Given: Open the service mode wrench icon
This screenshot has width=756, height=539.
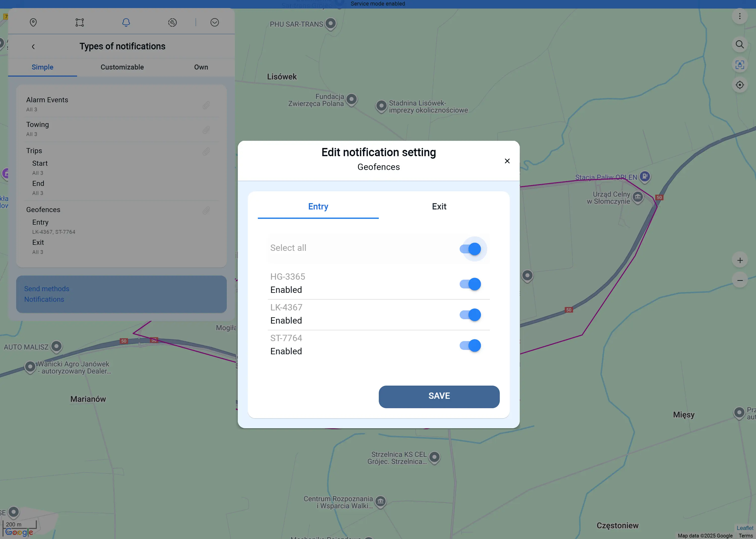Looking at the screenshot, I should [172, 22].
